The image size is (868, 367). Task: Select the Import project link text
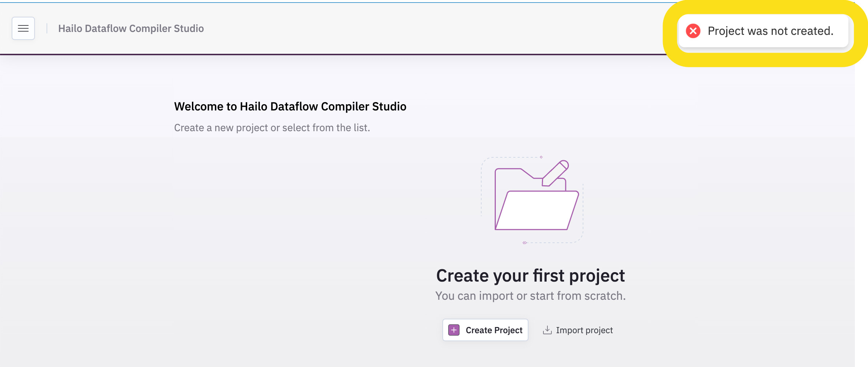(584, 330)
